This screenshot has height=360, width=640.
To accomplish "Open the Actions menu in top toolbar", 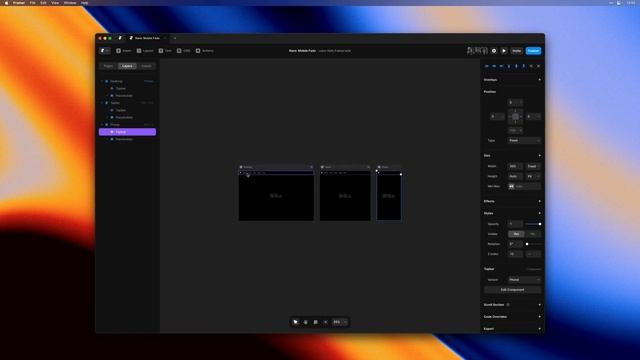I will click(204, 51).
